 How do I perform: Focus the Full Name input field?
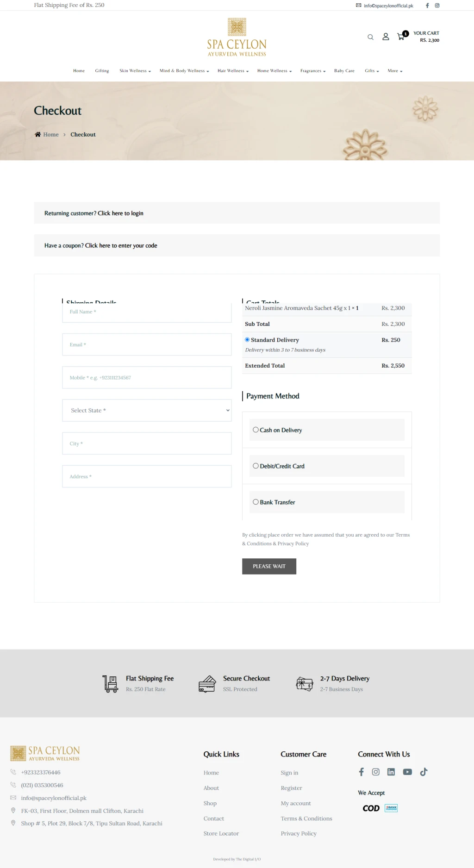pyautogui.click(x=147, y=312)
